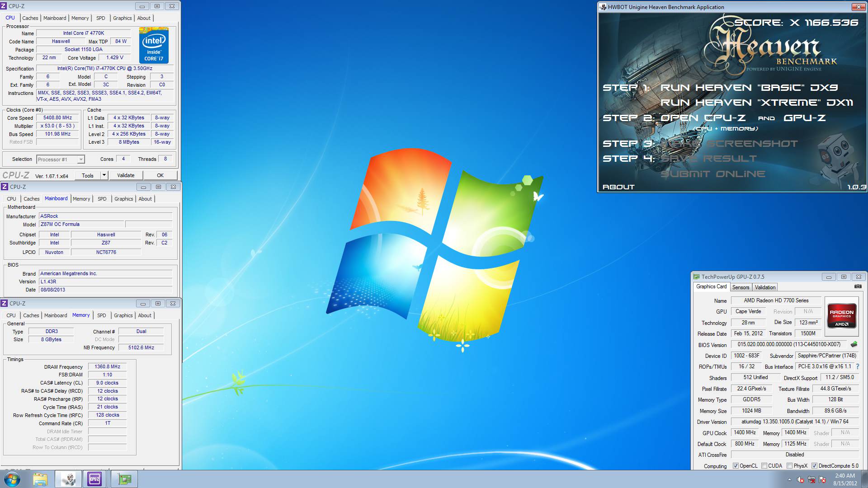Click the purple CPU-Z taskbar icon

click(94, 479)
